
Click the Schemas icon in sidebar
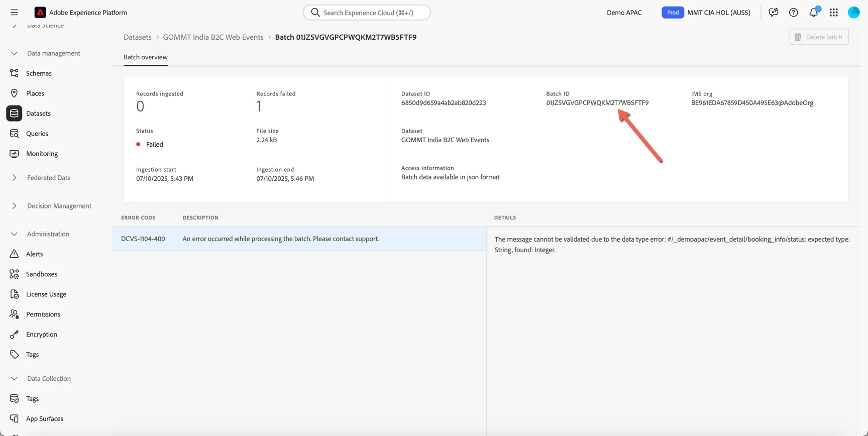(x=14, y=73)
